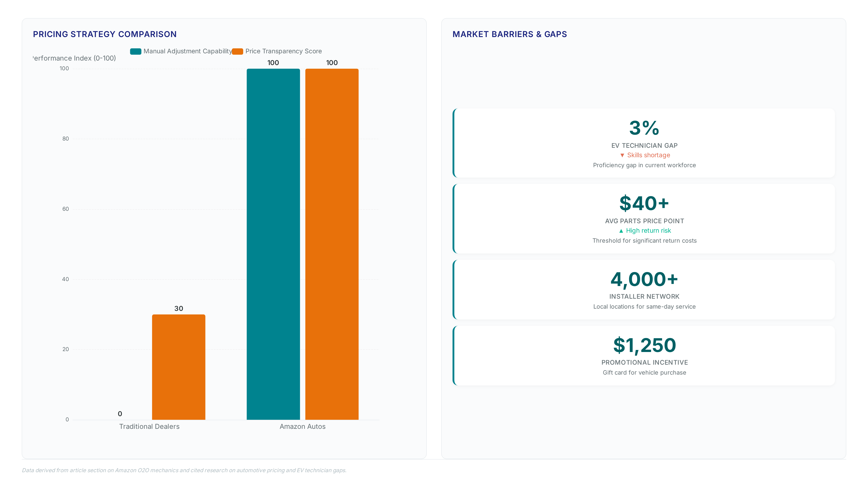Click the $40+ parts price figure
The image size is (868, 488).
click(x=644, y=203)
